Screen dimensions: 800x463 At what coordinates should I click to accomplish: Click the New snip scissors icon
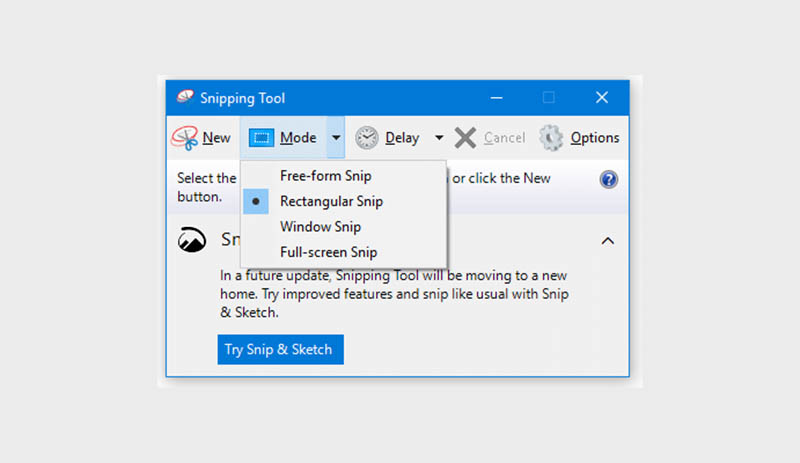[185, 138]
